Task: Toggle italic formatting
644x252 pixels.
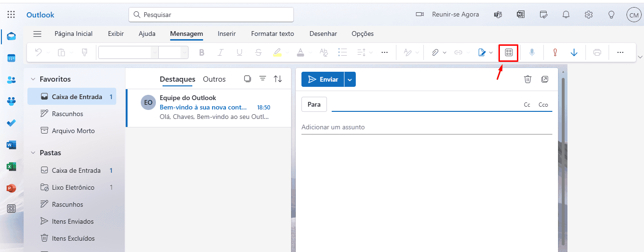Action: (x=220, y=52)
